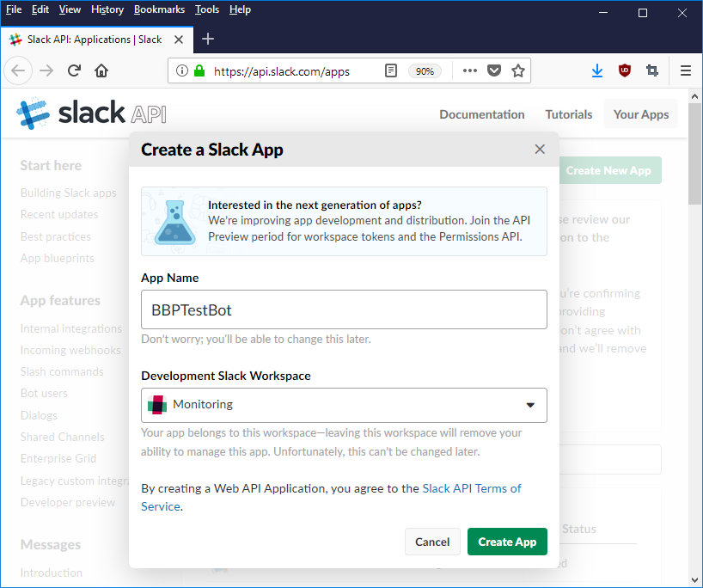Open Building Slack apps sidebar link
Viewport: 703px width, 588px height.
[68, 193]
